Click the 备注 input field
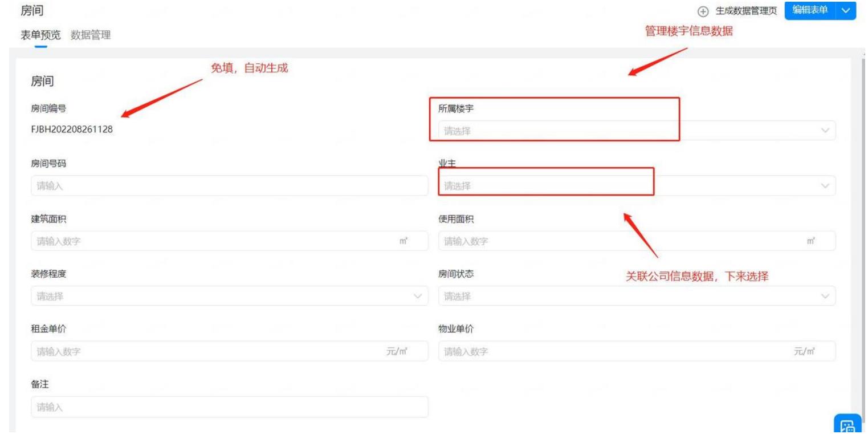 229,407
